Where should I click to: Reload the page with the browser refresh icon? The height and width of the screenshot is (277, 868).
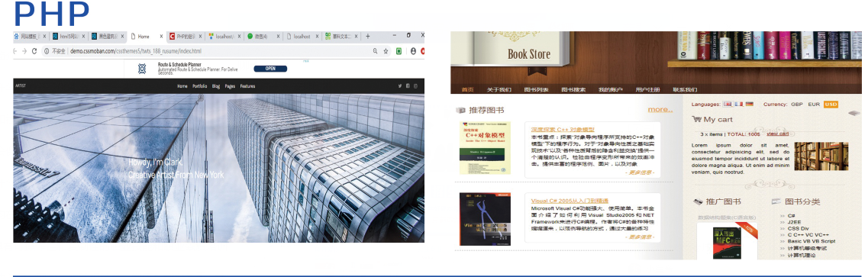pos(34,51)
